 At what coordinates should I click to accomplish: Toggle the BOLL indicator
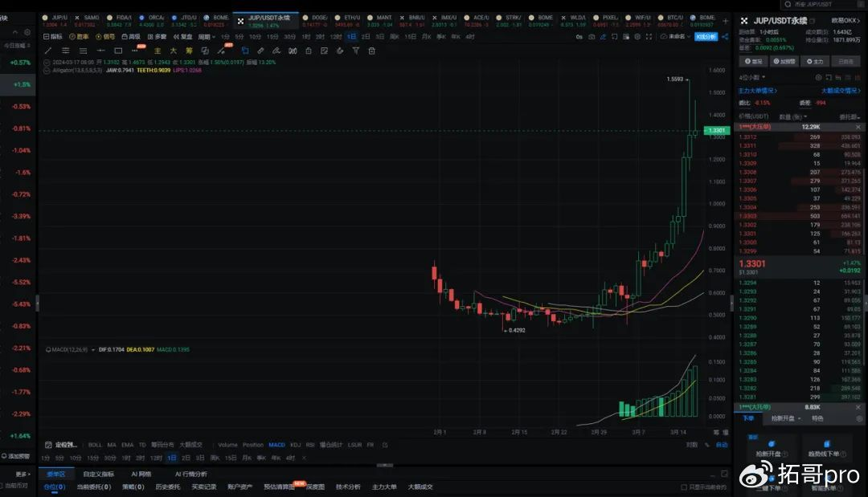pyautogui.click(x=95, y=445)
